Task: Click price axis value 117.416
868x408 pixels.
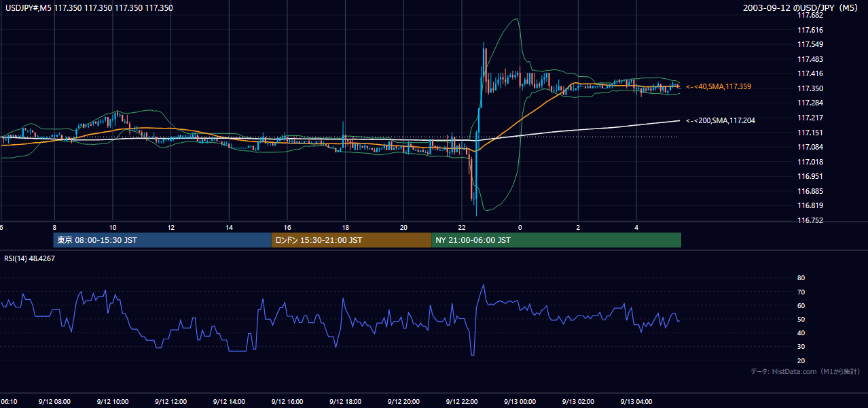Action: coord(810,73)
